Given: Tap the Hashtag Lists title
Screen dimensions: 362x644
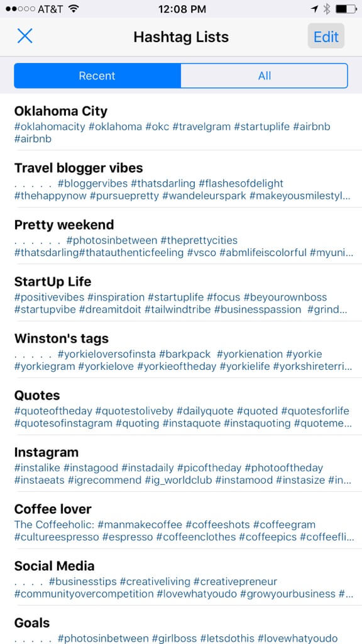Looking at the screenshot, I should click(x=181, y=37).
